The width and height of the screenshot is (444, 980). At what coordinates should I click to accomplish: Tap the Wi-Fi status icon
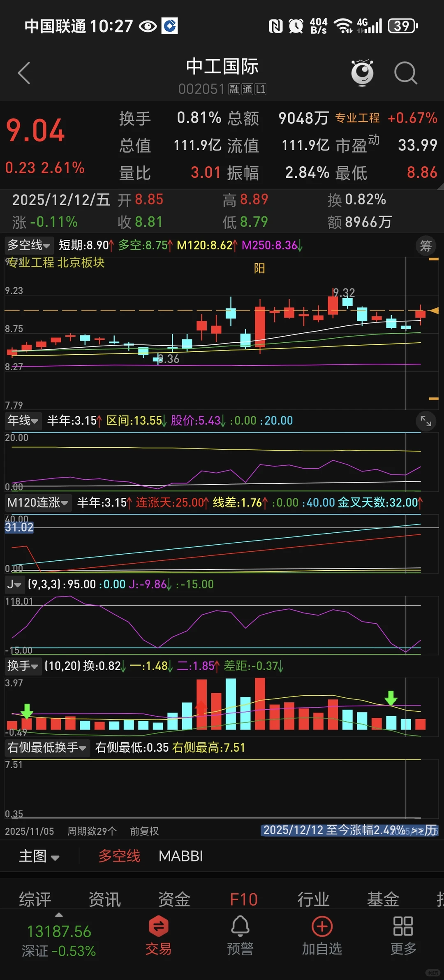coord(343,26)
